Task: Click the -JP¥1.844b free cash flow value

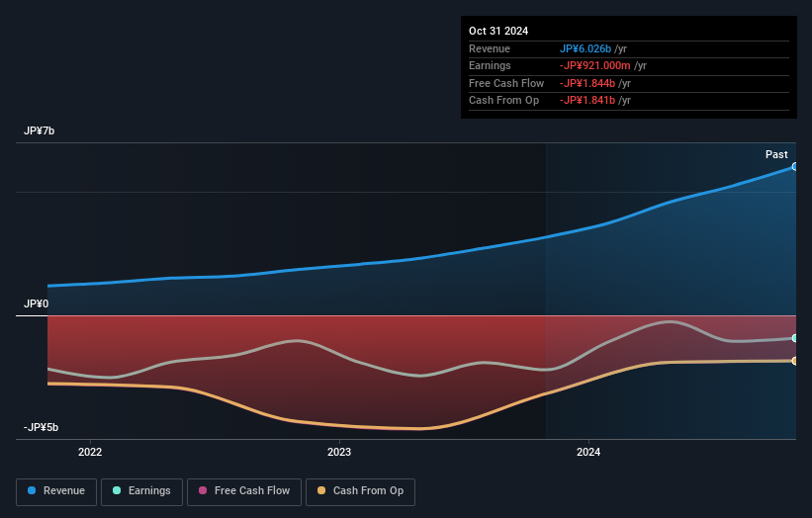Action: coord(587,83)
